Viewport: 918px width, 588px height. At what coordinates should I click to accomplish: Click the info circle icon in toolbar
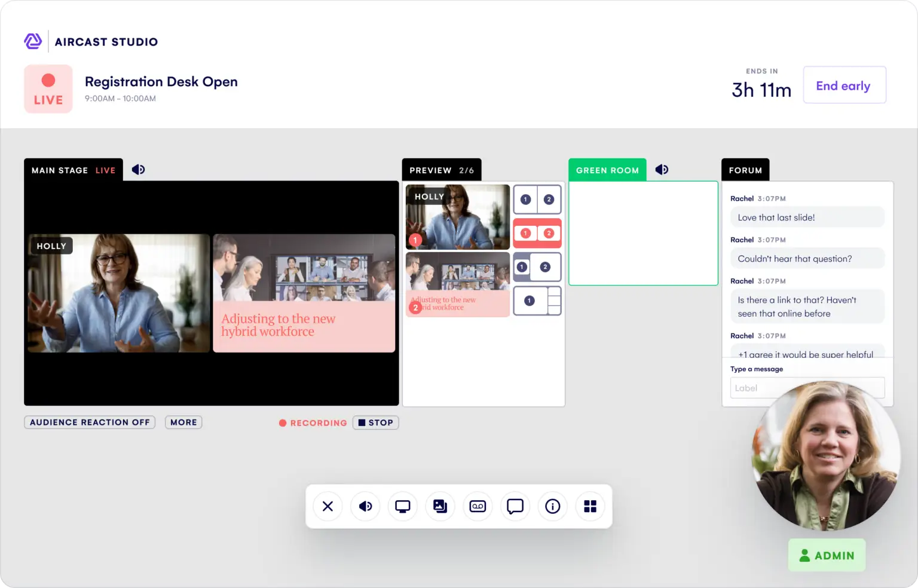[x=553, y=507]
